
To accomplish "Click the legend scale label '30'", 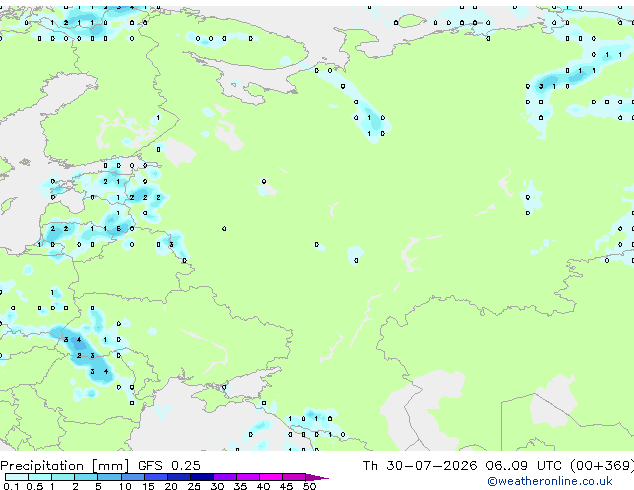I will [217, 486].
